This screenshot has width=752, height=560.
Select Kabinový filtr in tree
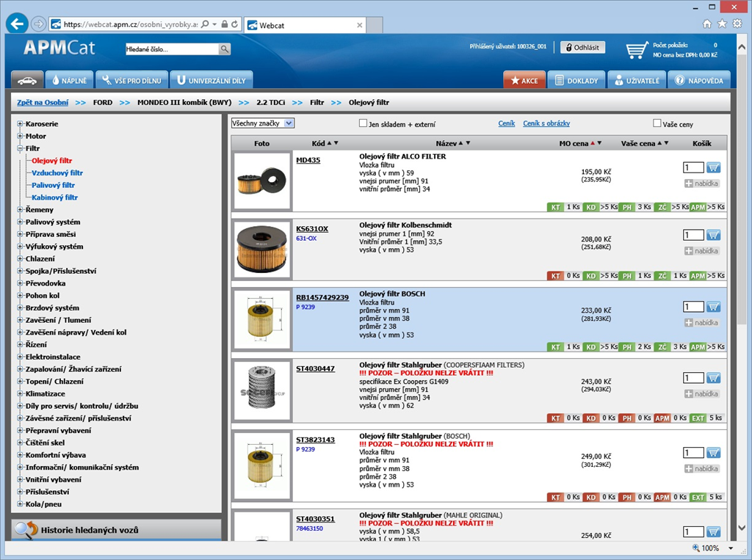pyautogui.click(x=54, y=197)
